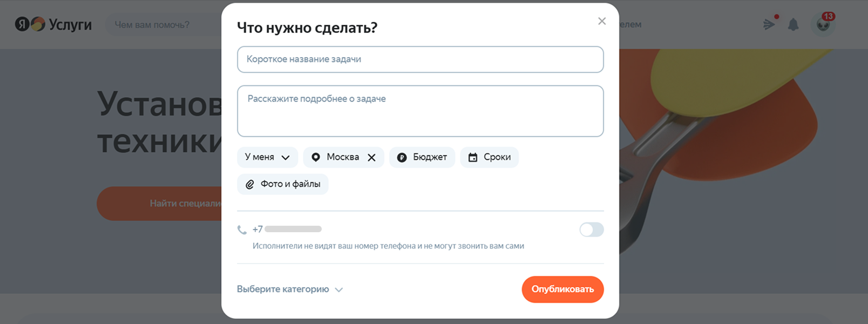Close the task creation dialog
868x324 pixels.
602,21
